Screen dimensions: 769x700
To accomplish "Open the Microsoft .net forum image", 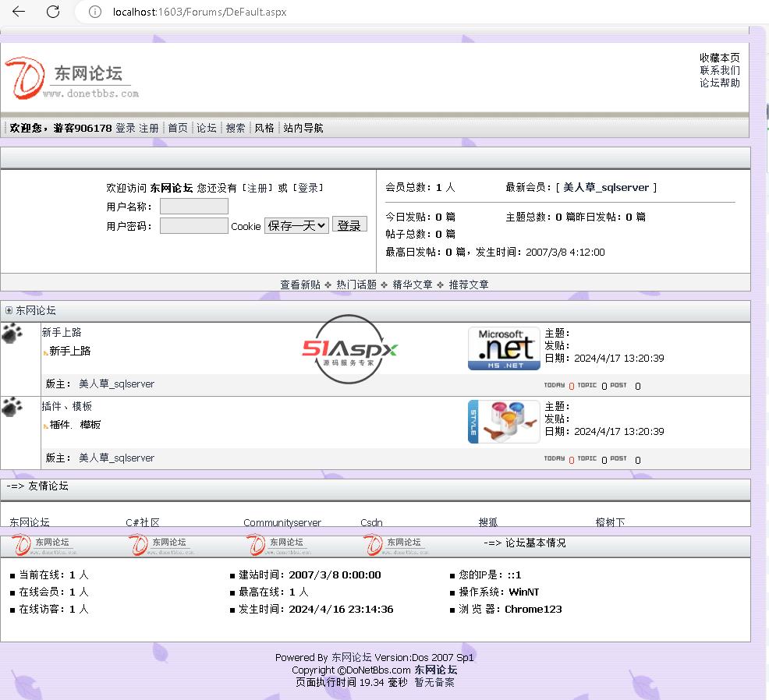I will pyautogui.click(x=504, y=348).
